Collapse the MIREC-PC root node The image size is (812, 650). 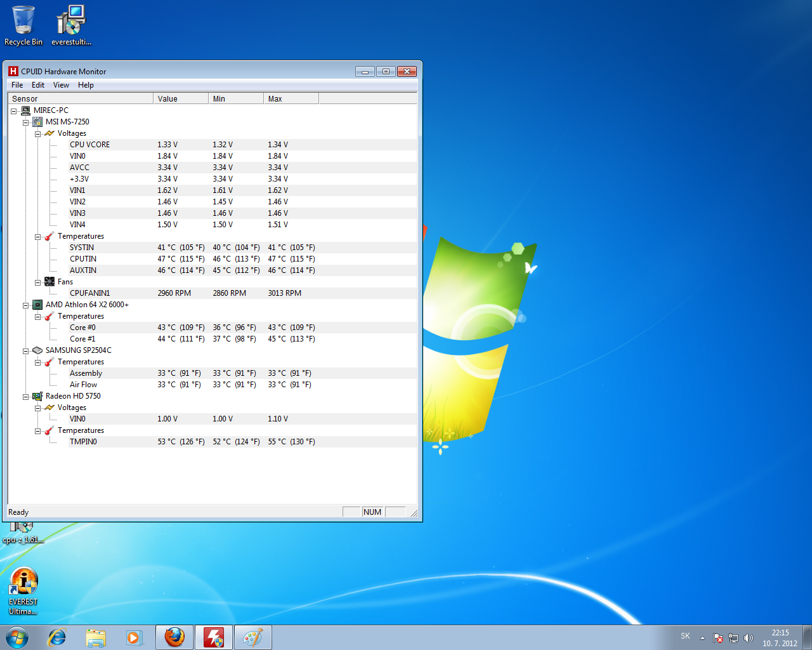pyautogui.click(x=14, y=111)
